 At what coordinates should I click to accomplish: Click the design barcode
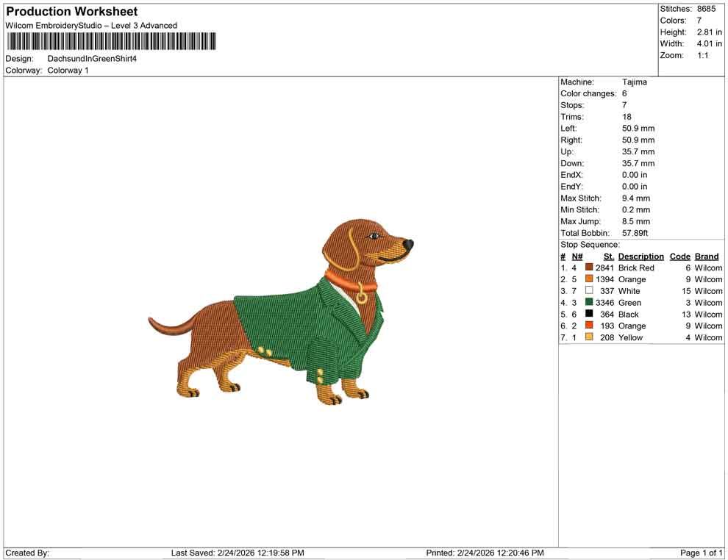click(x=110, y=43)
